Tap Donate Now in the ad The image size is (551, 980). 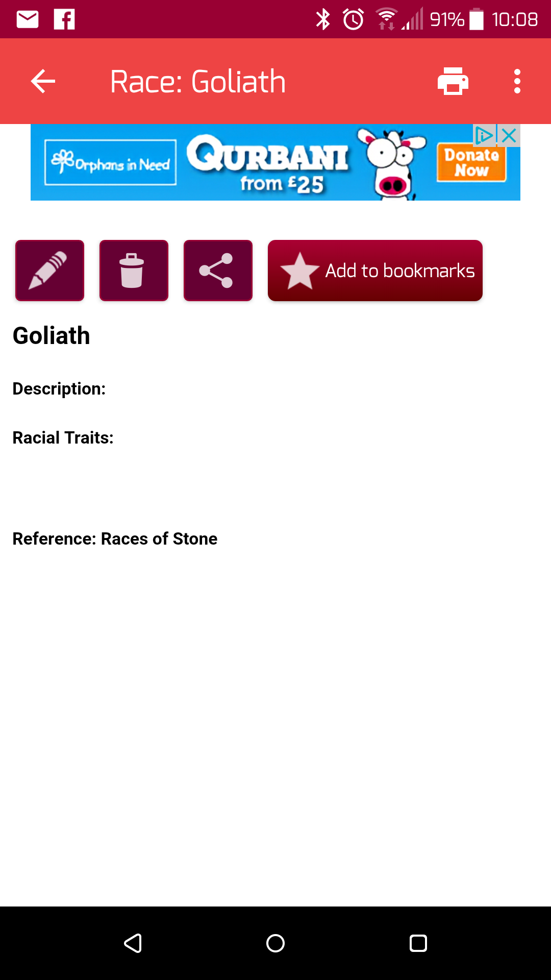tap(471, 163)
